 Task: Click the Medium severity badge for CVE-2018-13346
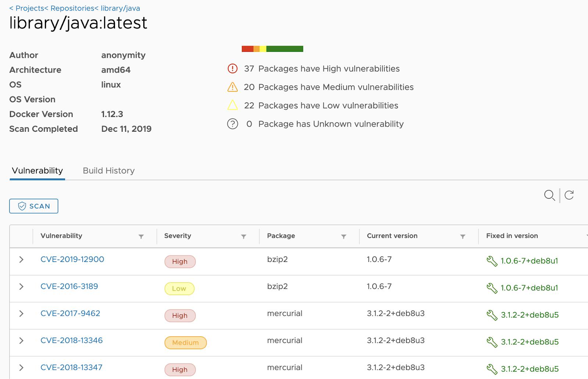point(185,343)
